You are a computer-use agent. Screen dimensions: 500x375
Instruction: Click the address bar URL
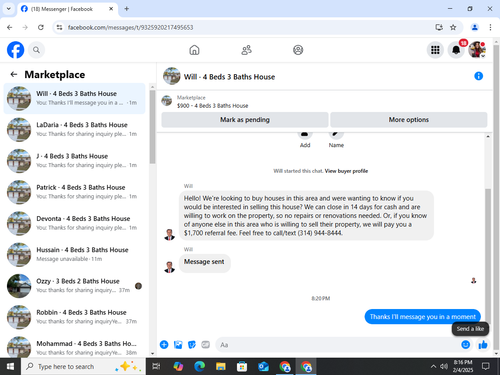click(x=130, y=27)
